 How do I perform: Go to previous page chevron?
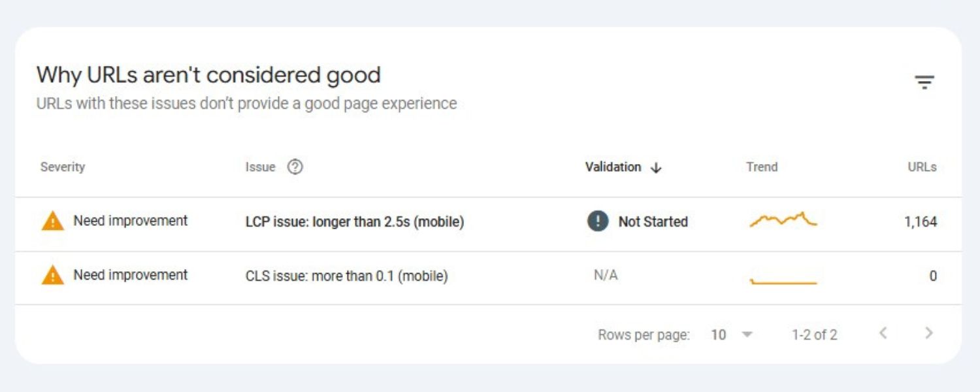(883, 334)
